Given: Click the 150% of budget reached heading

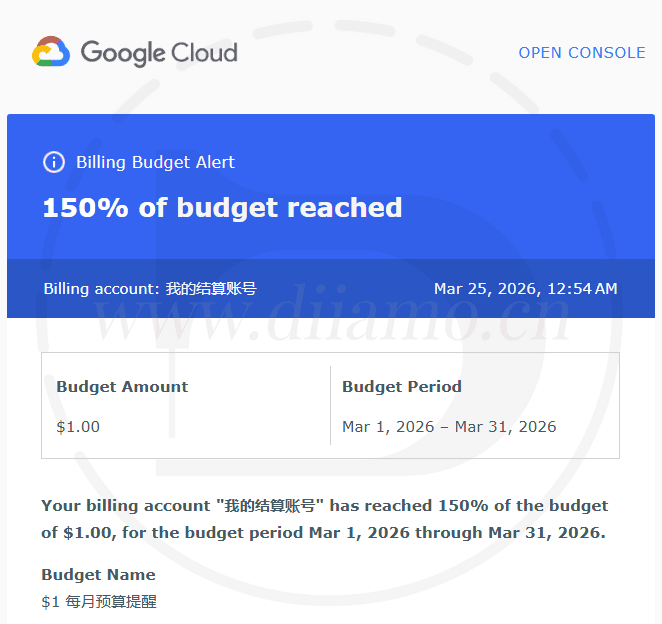Looking at the screenshot, I should 222,208.
